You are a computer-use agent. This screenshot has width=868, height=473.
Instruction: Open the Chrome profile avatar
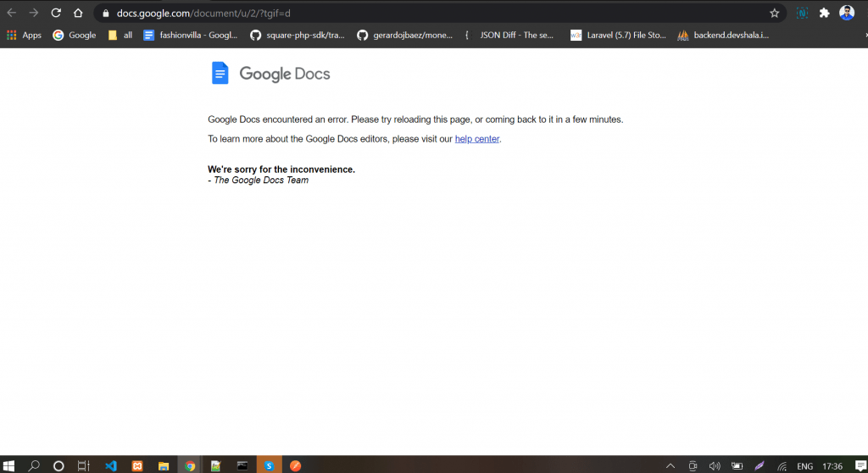click(x=847, y=13)
